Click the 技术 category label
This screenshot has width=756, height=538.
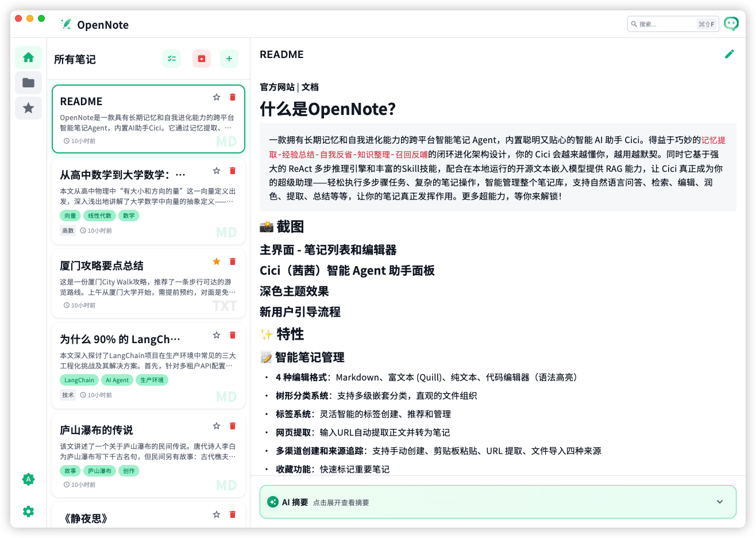tap(68, 395)
